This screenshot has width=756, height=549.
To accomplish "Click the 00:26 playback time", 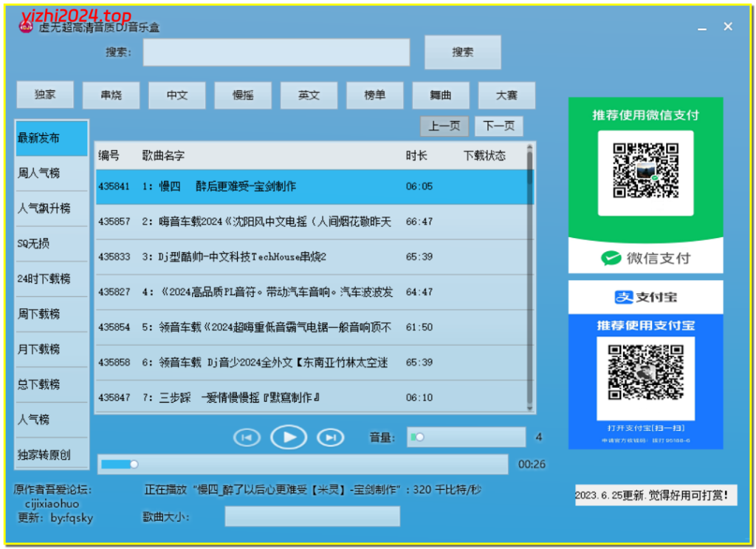I will click(x=532, y=464).
